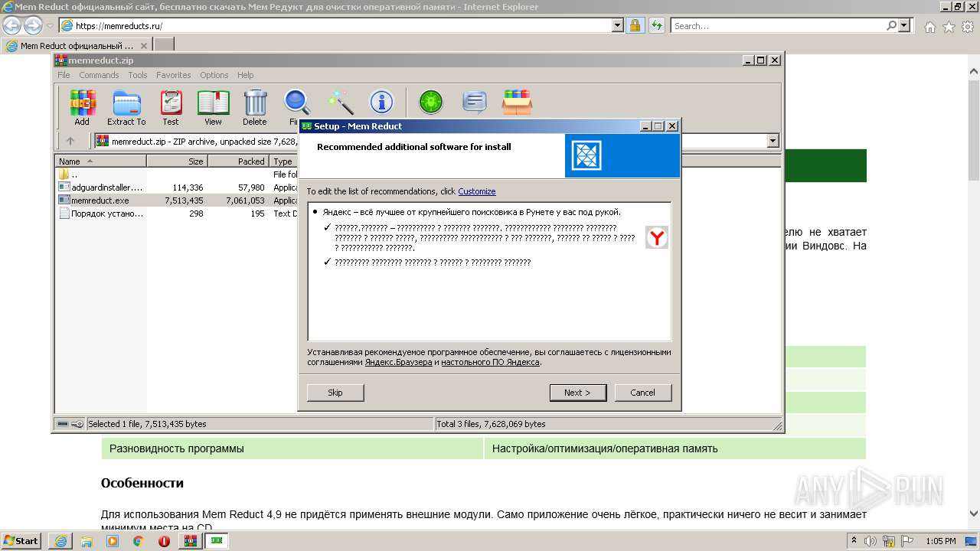980x551 pixels.
Task: Open the настольного ПО Яндекса link
Action: pyautogui.click(x=490, y=362)
